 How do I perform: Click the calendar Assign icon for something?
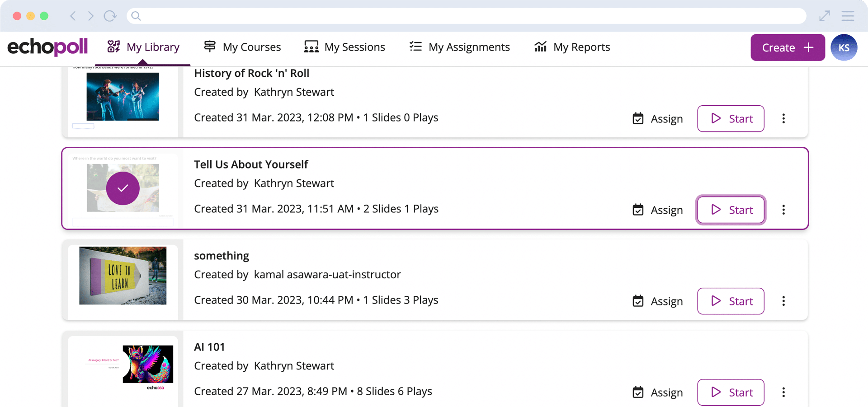coord(638,301)
